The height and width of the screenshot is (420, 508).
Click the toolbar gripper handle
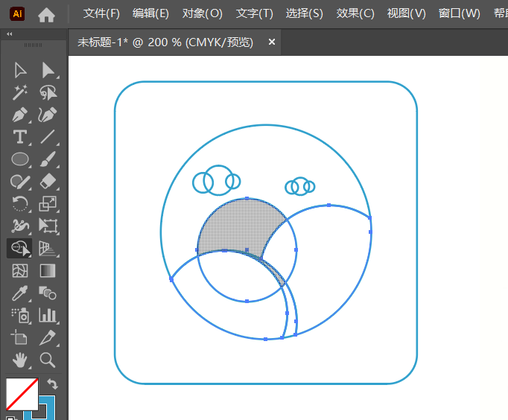[33, 45]
